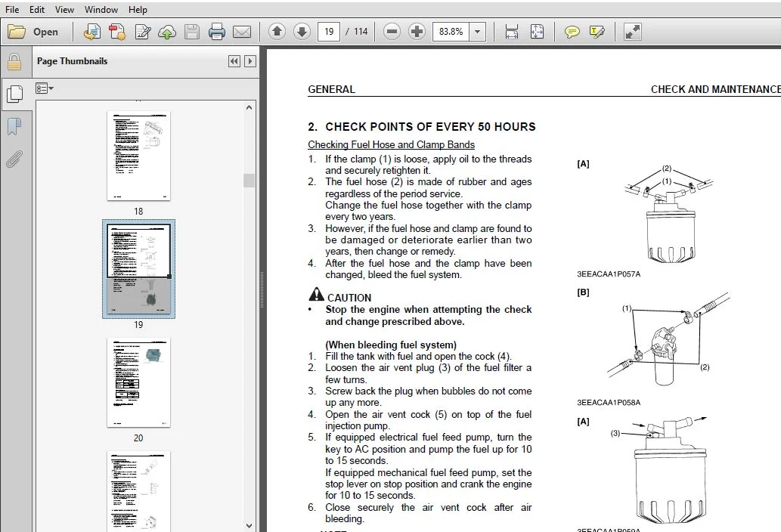Click the figure code '3EEACAA1P057A'
781x532 pixels.
coord(609,274)
